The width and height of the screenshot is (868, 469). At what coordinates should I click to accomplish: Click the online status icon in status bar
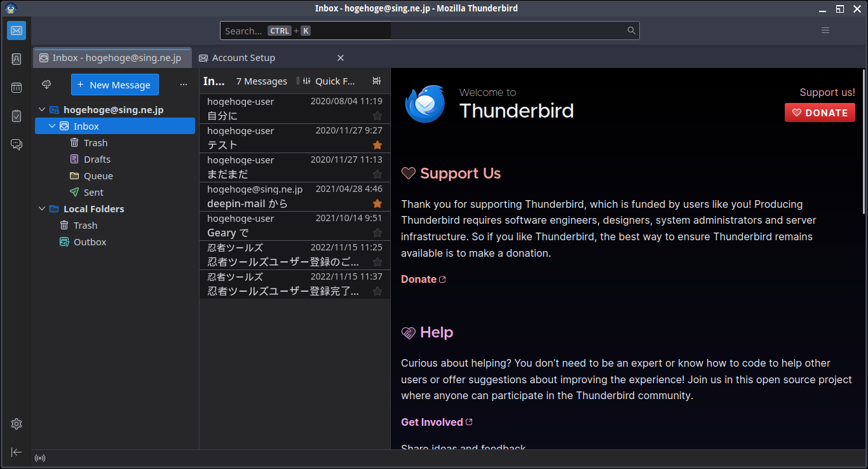click(40, 458)
